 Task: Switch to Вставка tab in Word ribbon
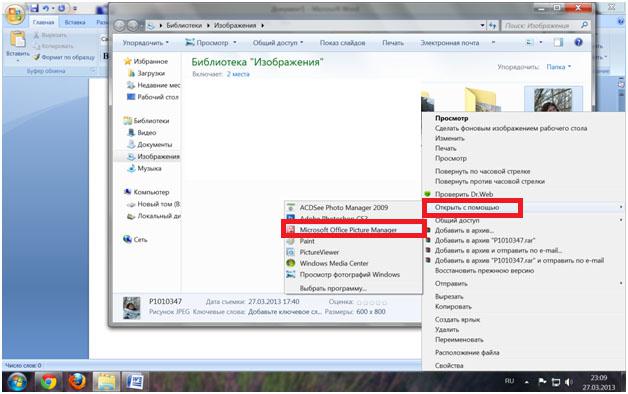tap(75, 22)
